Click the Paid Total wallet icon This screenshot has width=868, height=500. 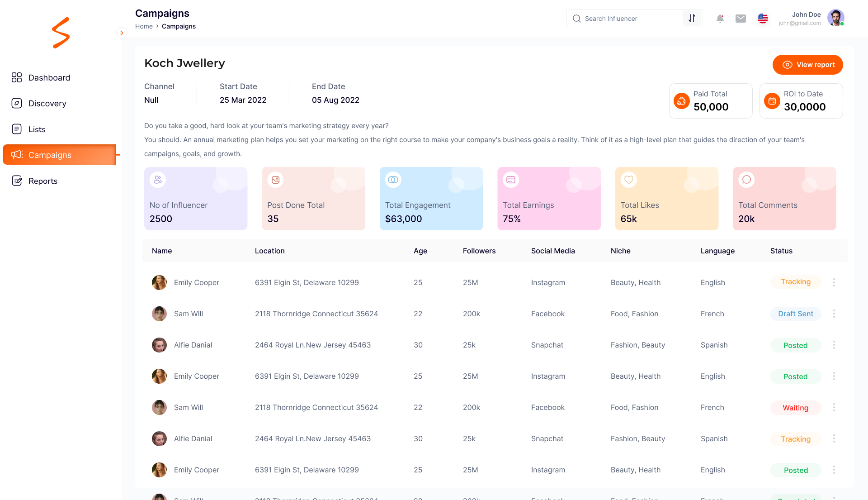coord(681,101)
